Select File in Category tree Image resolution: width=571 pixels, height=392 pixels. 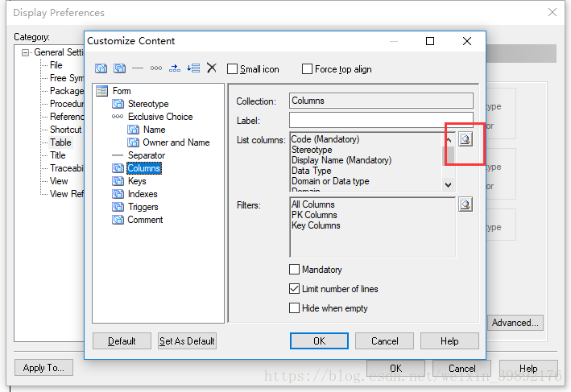pos(56,65)
